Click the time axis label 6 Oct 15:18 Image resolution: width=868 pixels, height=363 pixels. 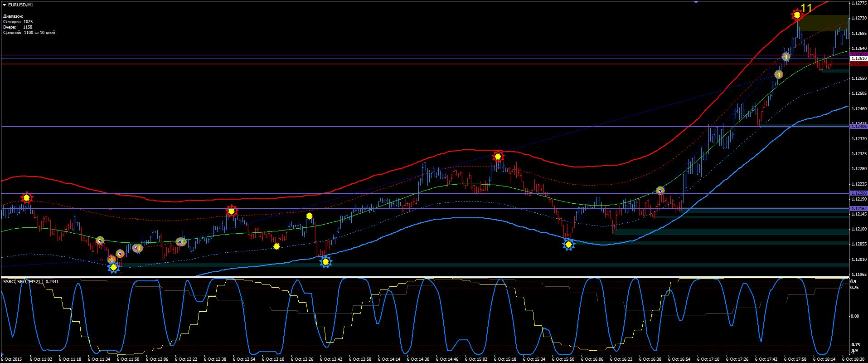click(x=505, y=359)
